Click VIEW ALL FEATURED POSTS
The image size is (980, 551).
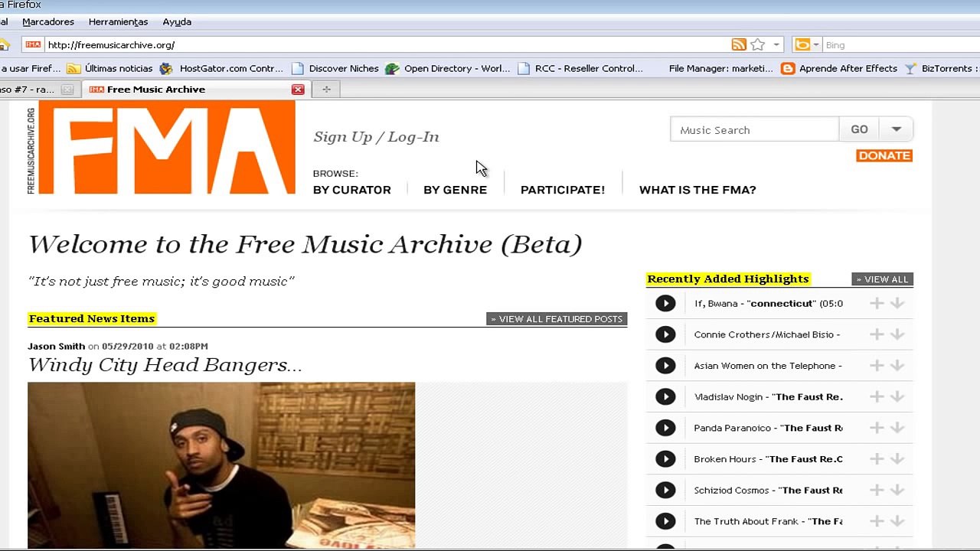557,319
